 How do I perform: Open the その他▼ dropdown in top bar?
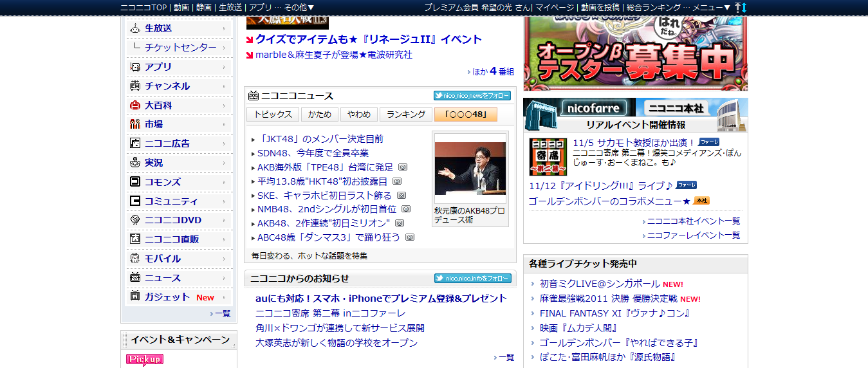coord(299,7)
